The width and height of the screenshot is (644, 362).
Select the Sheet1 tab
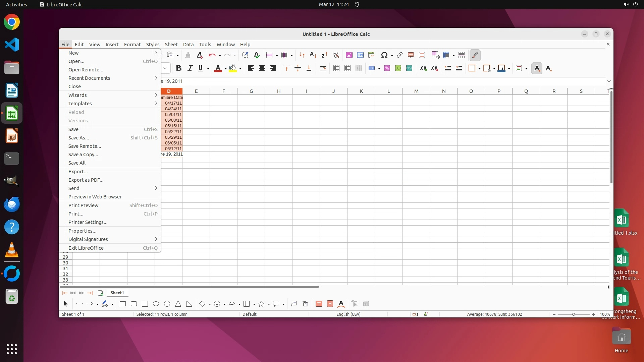coord(117,293)
